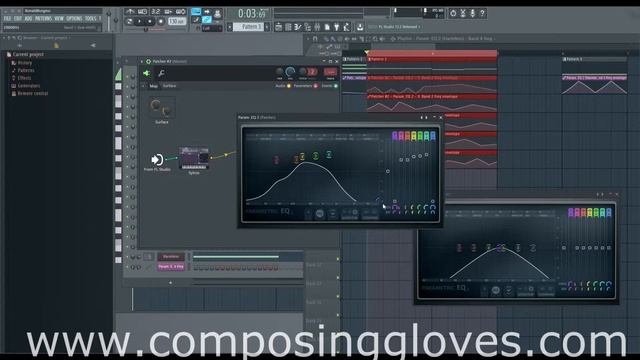Expand Patterns folder in browser
Image resolution: width=640 pixels, height=360 pixels.
pyautogui.click(x=25, y=70)
